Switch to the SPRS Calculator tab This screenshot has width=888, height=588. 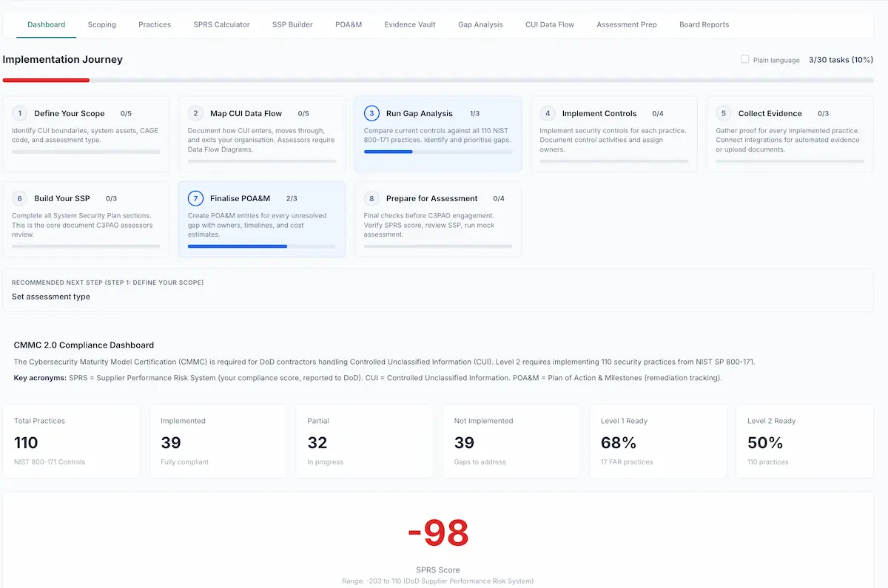click(x=221, y=24)
